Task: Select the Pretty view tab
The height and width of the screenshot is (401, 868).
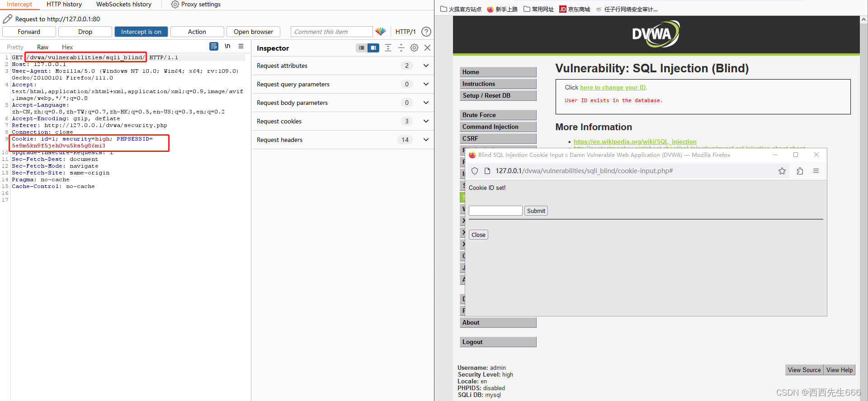Action: coord(15,47)
